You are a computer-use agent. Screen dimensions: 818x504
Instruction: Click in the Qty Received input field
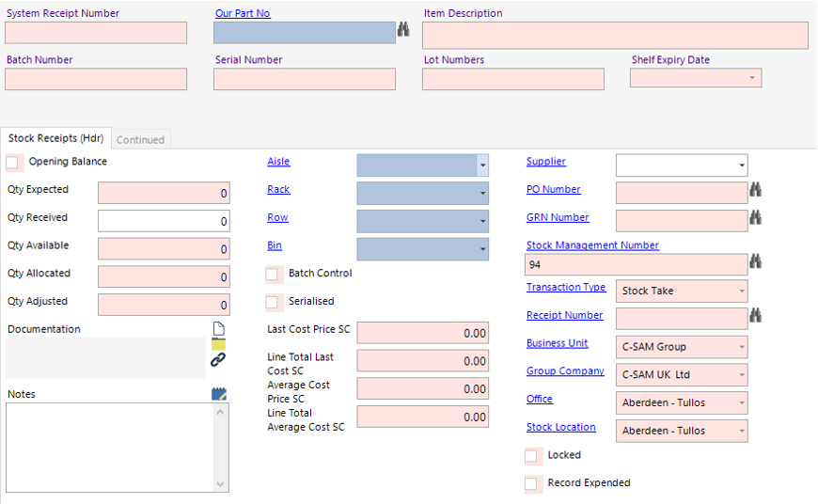pyautogui.click(x=164, y=222)
